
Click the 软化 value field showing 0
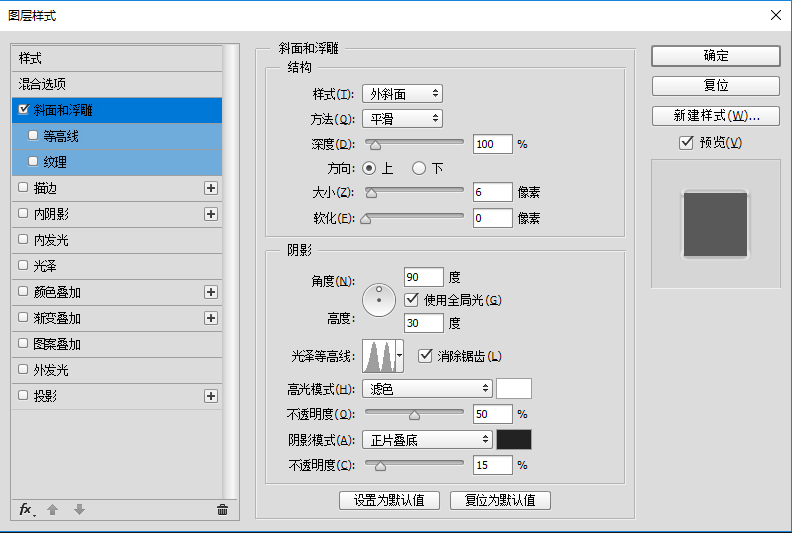(x=492, y=218)
